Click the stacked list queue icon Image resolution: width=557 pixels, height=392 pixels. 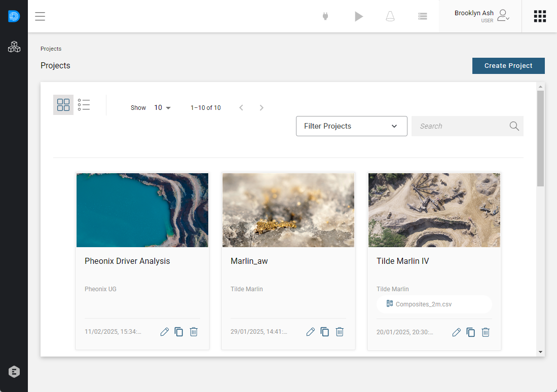pyautogui.click(x=422, y=16)
